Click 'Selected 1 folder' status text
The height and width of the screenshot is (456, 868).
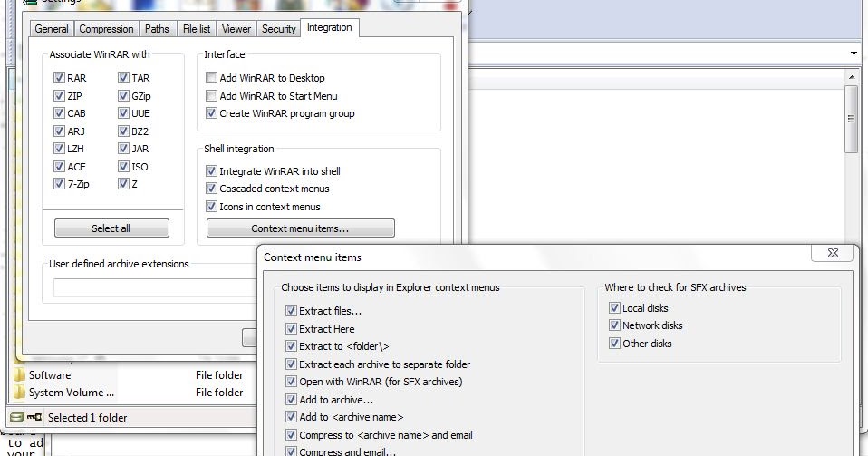88,418
